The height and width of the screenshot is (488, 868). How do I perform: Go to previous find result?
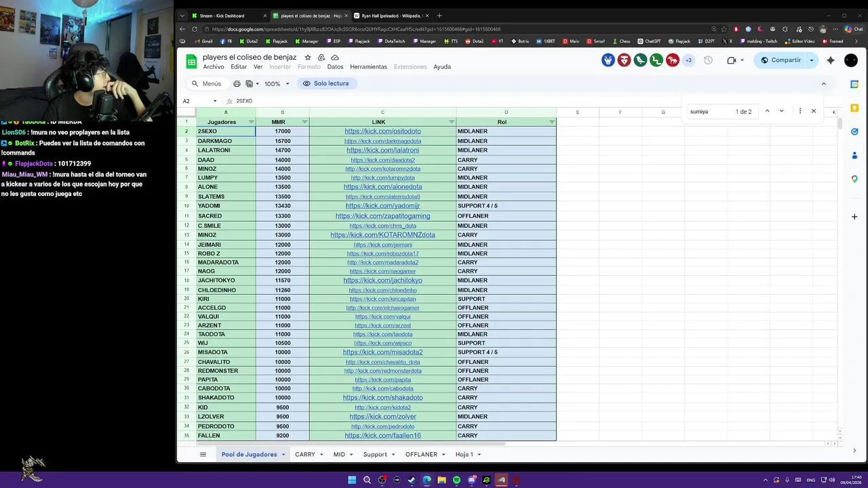pos(767,111)
